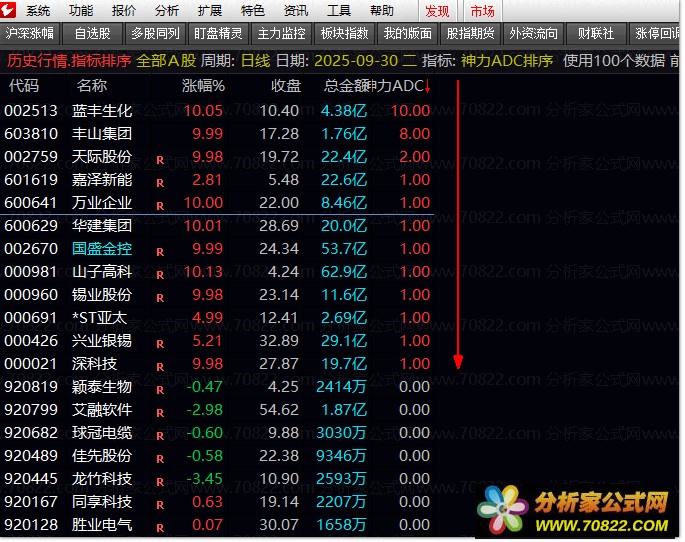
Task: Select stock row 920167 同享科技
Action: click(217, 502)
